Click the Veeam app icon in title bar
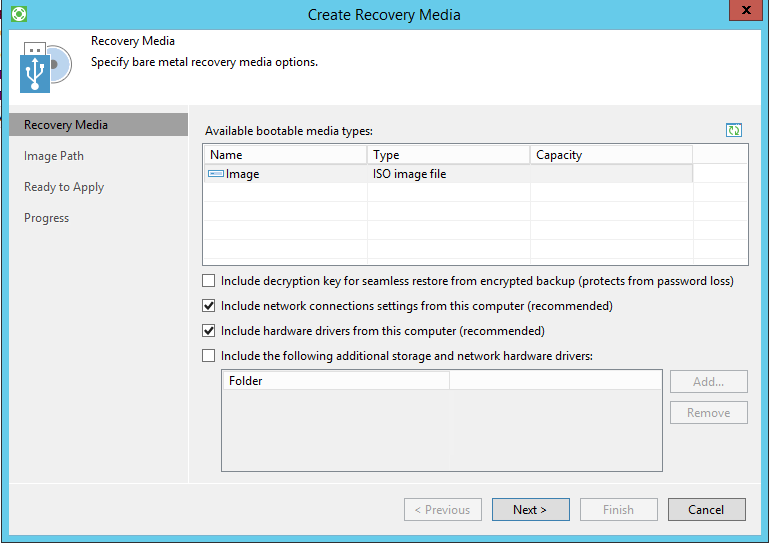The width and height of the screenshot is (769, 543). [x=18, y=14]
